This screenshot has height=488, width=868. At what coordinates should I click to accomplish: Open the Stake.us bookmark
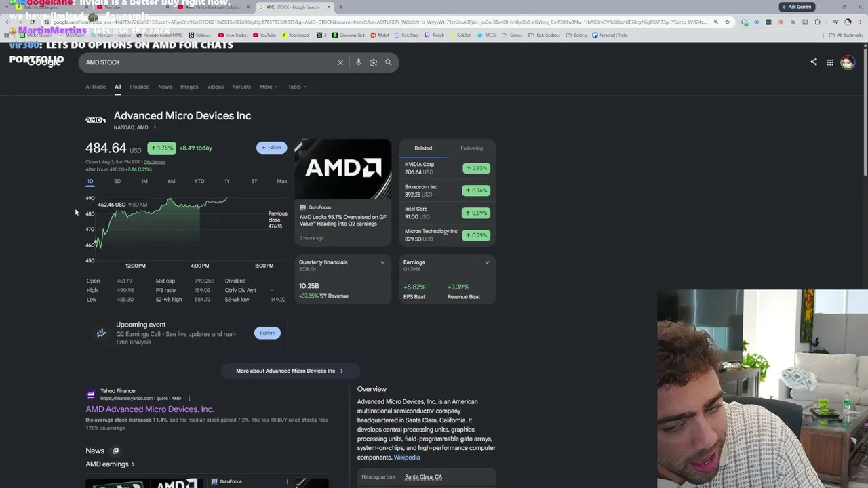200,35
